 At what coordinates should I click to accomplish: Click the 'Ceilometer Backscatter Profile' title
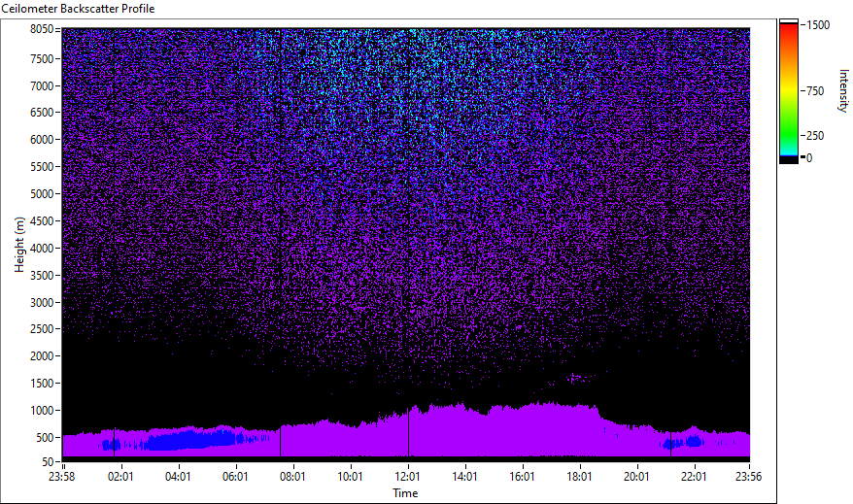78,9
